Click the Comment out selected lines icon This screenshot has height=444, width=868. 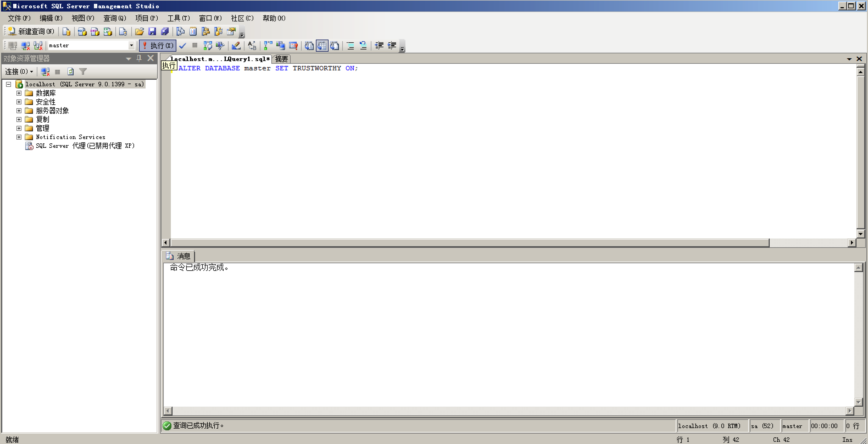tap(350, 46)
